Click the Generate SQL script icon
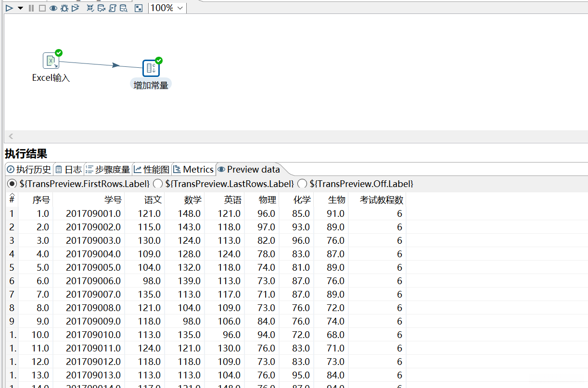 [112, 8]
